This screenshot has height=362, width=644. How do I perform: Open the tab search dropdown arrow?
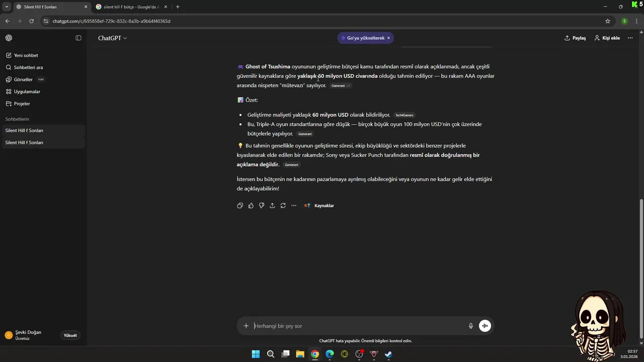[x=7, y=7]
